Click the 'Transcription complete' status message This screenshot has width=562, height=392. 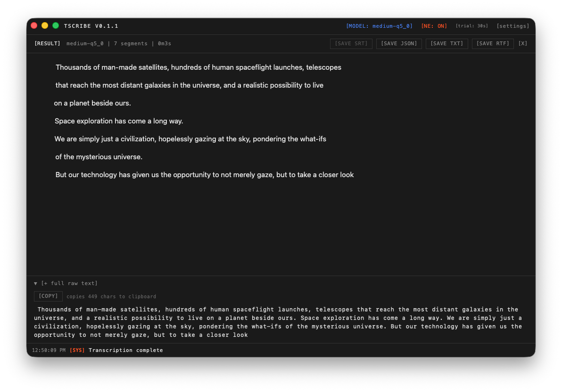pyautogui.click(x=126, y=351)
